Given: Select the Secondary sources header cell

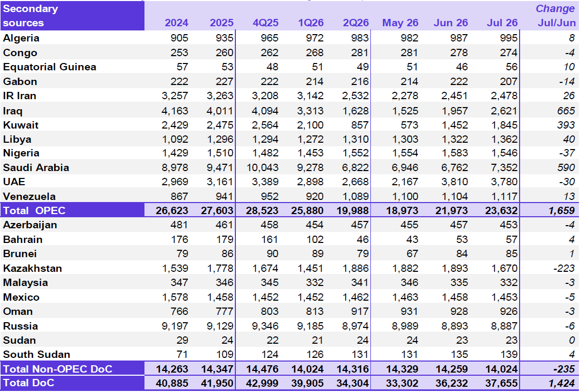Looking at the screenshot, I should coord(72,16).
